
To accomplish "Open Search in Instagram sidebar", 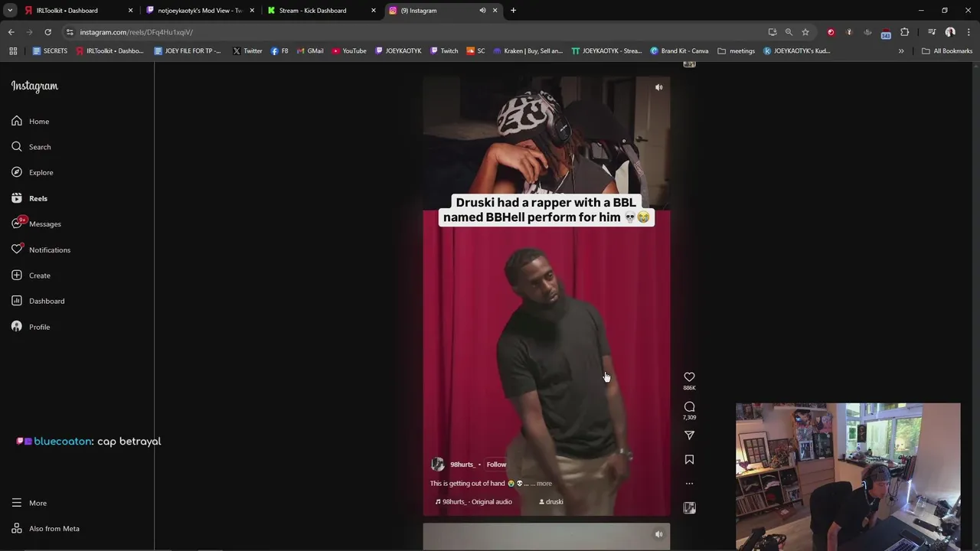I will click(x=31, y=147).
